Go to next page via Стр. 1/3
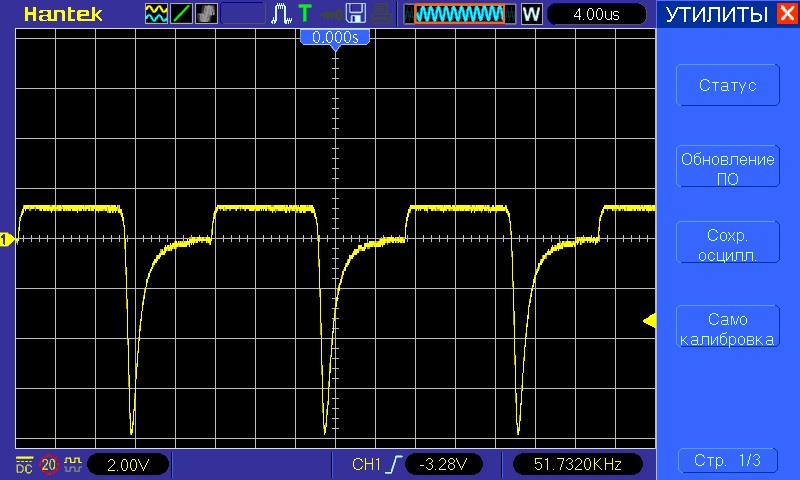This screenshot has height=480, width=800. pos(727,461)
